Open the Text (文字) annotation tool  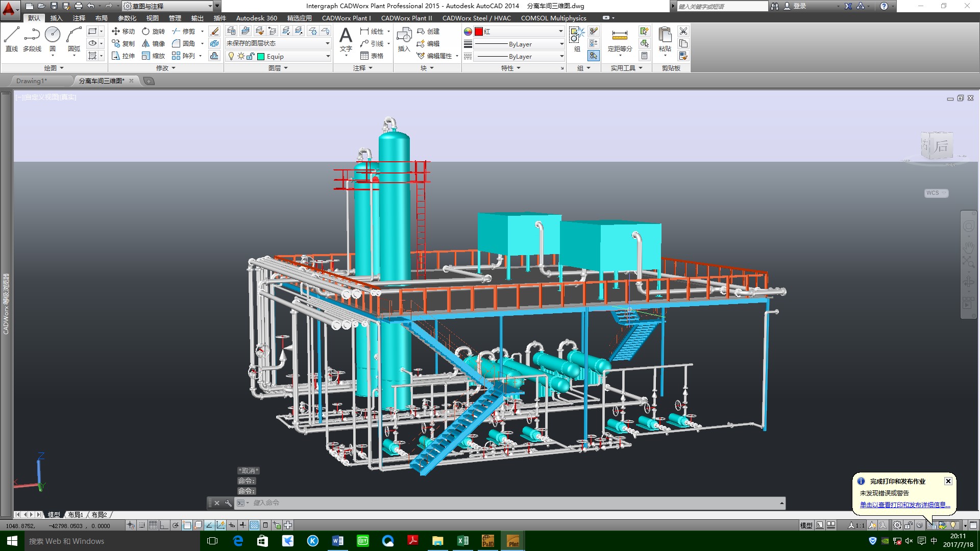click(x=346, y=39)
